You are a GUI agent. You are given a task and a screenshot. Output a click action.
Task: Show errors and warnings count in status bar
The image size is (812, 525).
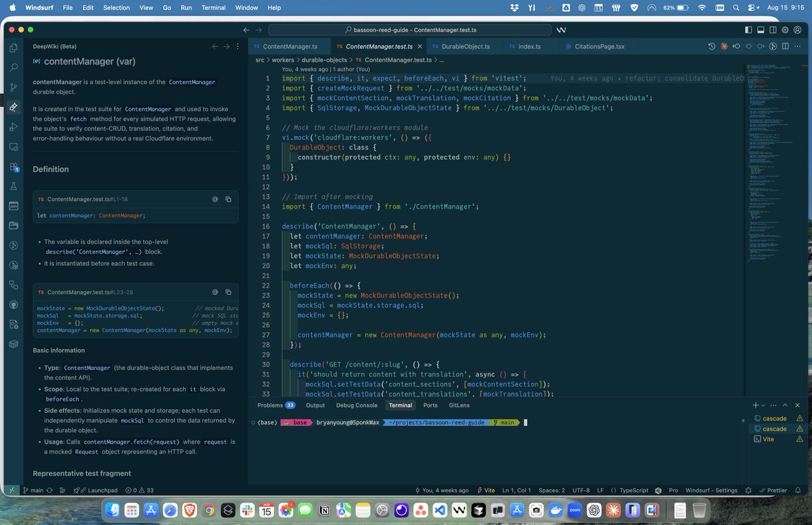[139, 490]
